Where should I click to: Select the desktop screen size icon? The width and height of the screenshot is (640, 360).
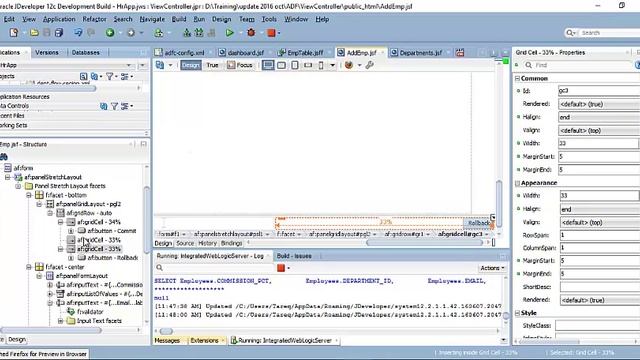pyautogui.click(x=268, y=65)
